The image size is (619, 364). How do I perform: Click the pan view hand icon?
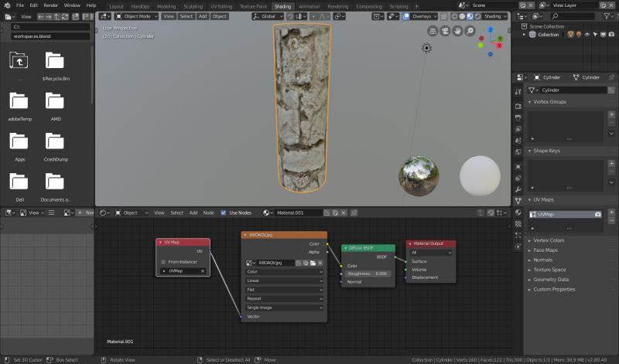(x=457, y=31)
